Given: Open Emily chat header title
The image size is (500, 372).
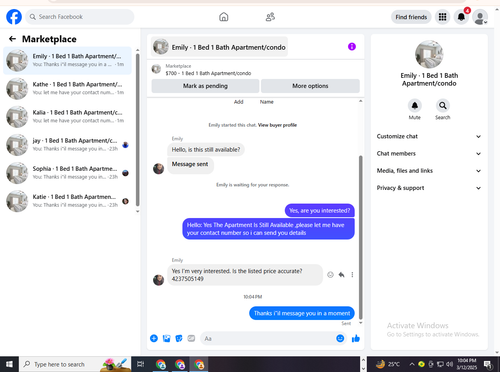Looking at the screenshot, I should pos(219,47).
